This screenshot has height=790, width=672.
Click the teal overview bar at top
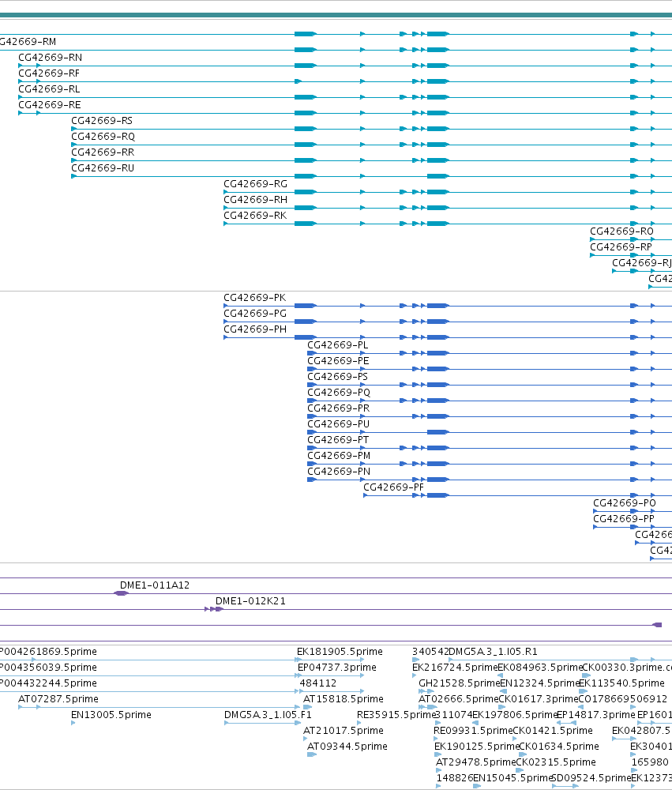pyautogui.click(x=336, y=15)
